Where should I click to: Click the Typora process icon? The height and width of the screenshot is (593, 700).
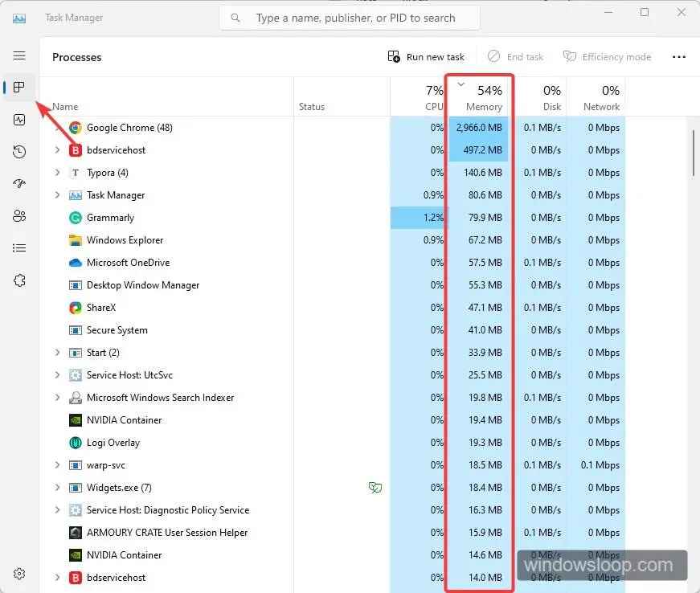pos(76,173)
